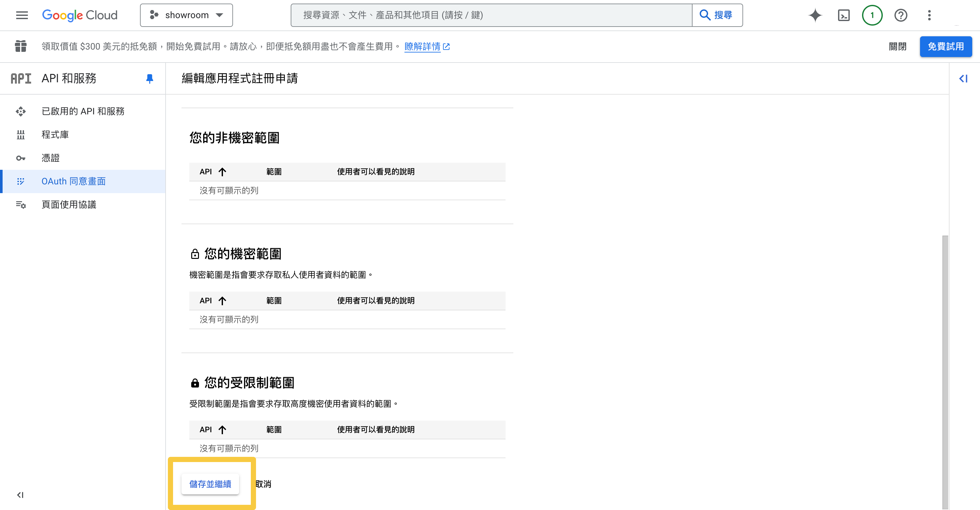Unpin API 和服務 with pin icon
The width and height of the screenshot is (980, 510).
tap(149, 78)
